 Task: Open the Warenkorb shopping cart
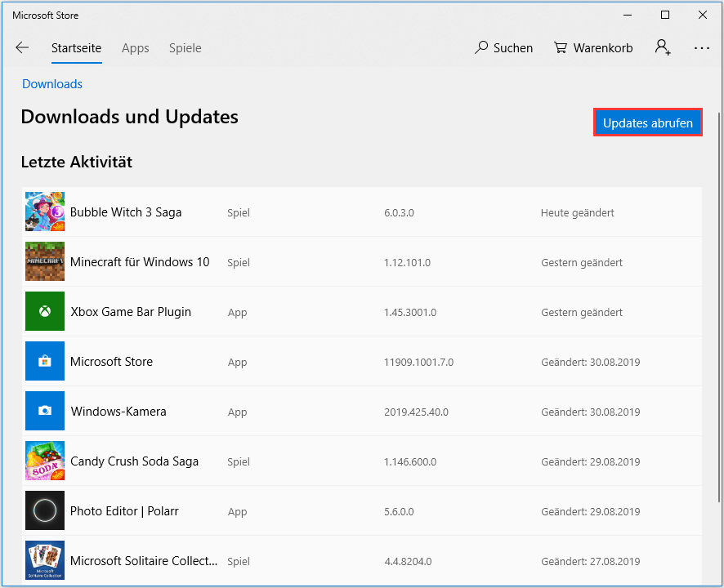[x=593, y=47]
